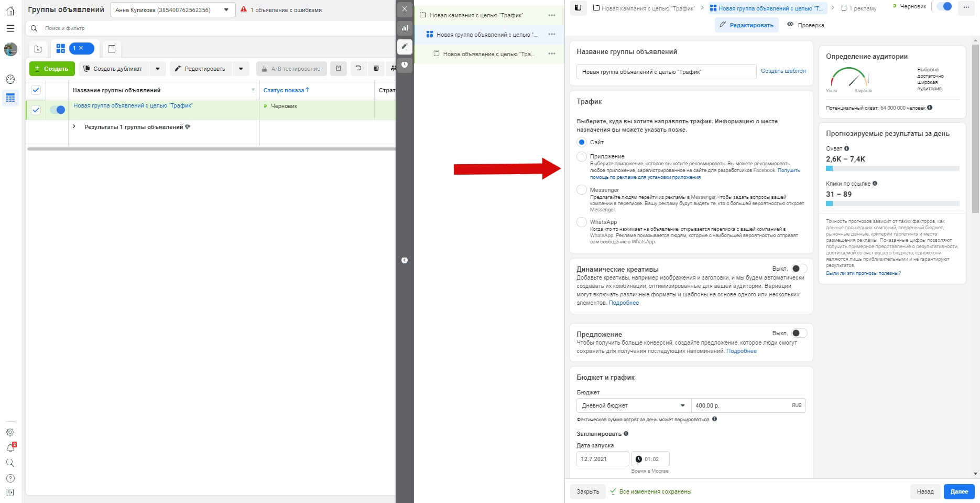Click the undo arrow icon in toolbar
The width and height of the screenshot is (980, 503).
click(x=358, y=69)
